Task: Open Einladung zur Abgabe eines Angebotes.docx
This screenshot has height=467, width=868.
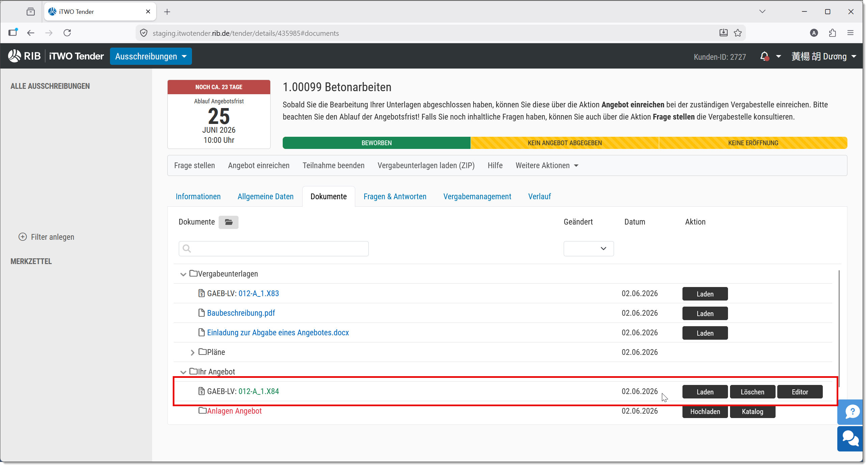Action: tap(278, 333)
